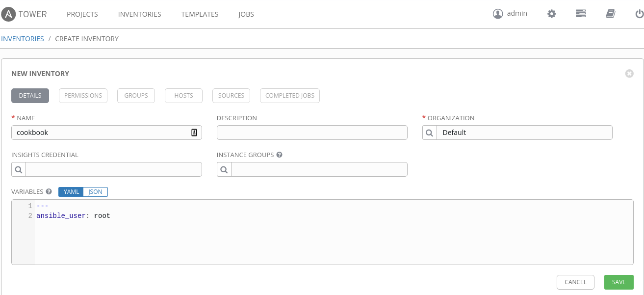Open the Activity Stream icon
The height and width of the screenshot is (295, 644).
(581, 14)
